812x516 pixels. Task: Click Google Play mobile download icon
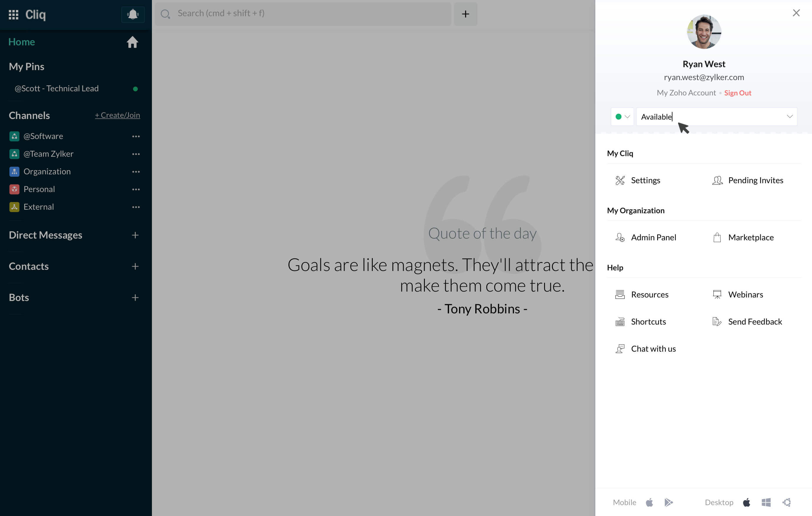(668, 502)
